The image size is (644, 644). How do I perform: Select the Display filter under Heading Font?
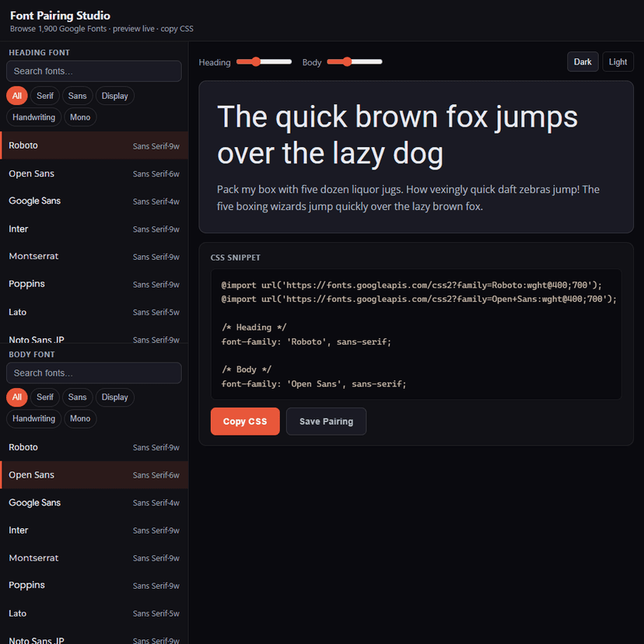pos(114,95)
